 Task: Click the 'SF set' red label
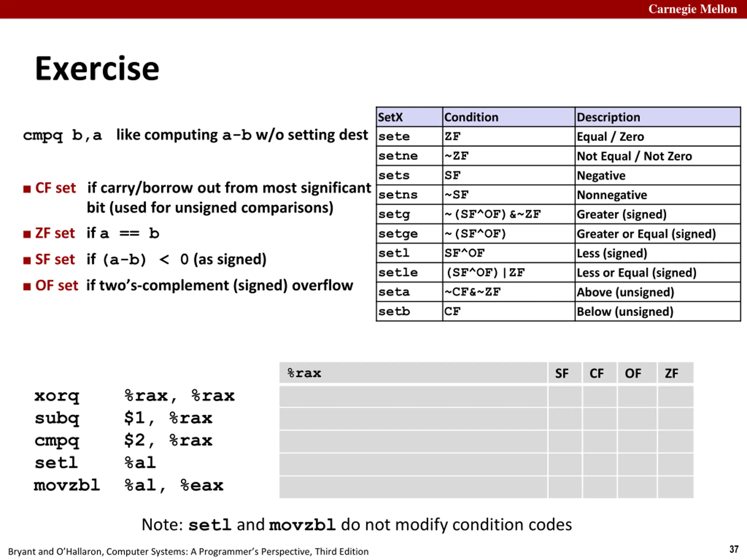[55, 259]
